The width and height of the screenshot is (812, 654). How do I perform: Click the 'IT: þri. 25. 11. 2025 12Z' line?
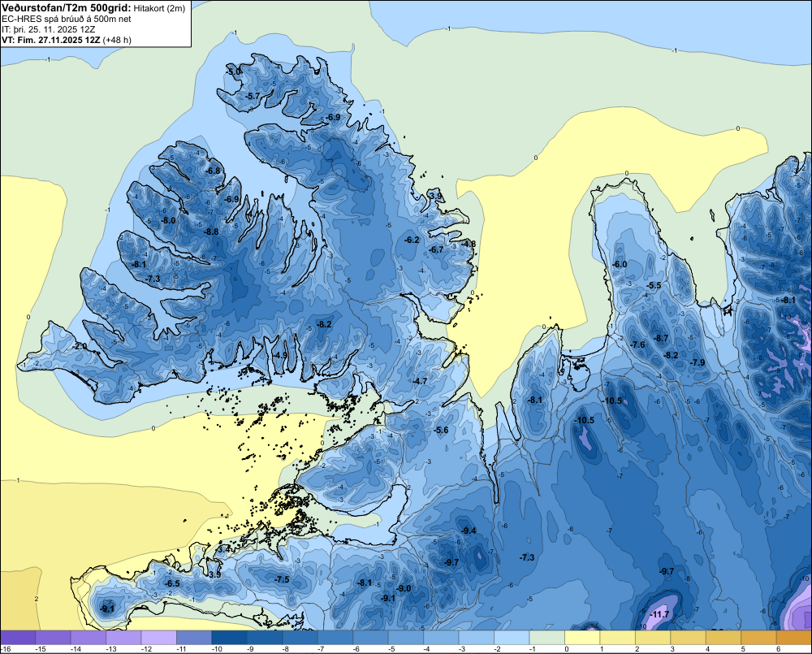coord(49,29)
